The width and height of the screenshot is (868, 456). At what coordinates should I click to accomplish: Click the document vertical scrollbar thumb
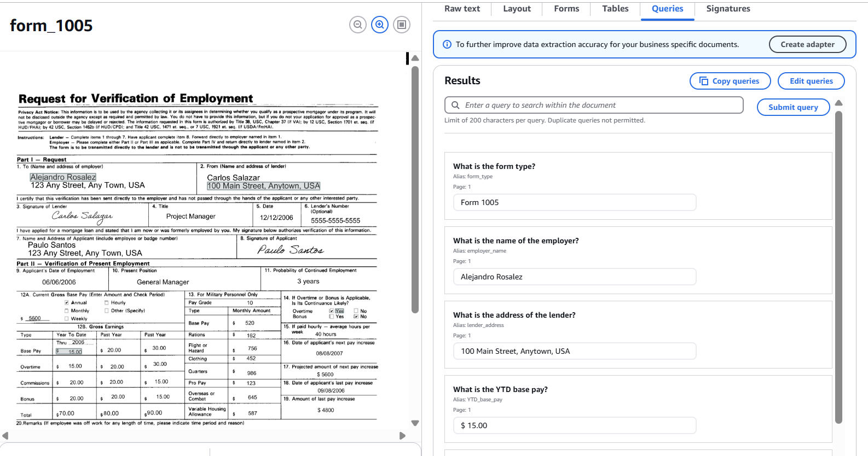pyautogui.click(x=415, y=189)
